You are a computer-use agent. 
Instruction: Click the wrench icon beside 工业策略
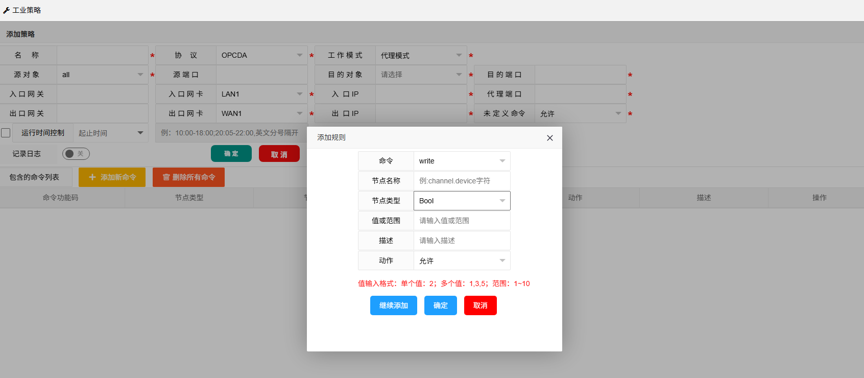[x=7, y=10]
